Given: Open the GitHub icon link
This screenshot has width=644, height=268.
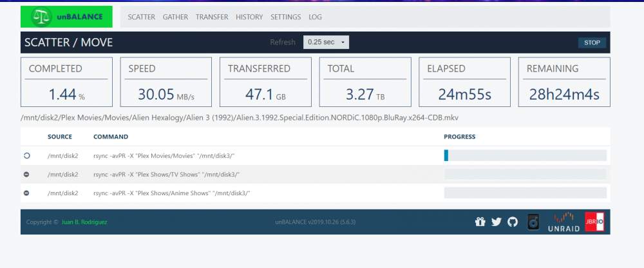Looking at the screenshot, I should [512, 222].
